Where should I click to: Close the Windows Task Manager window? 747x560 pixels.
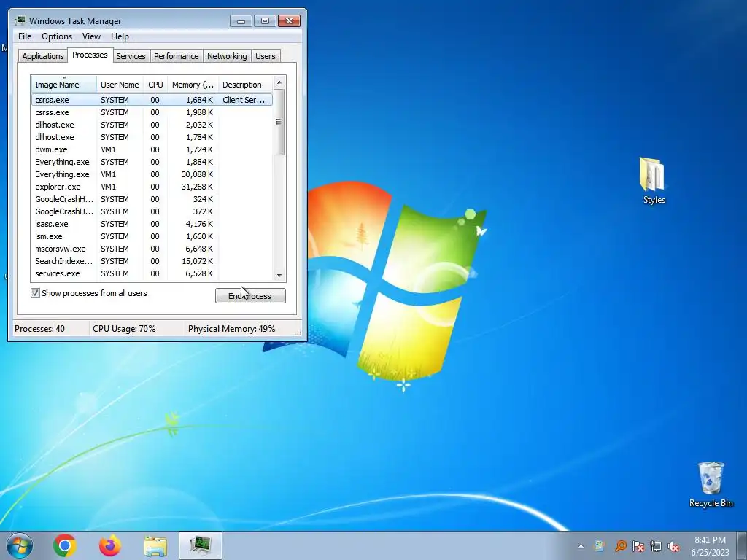point(289,21)
